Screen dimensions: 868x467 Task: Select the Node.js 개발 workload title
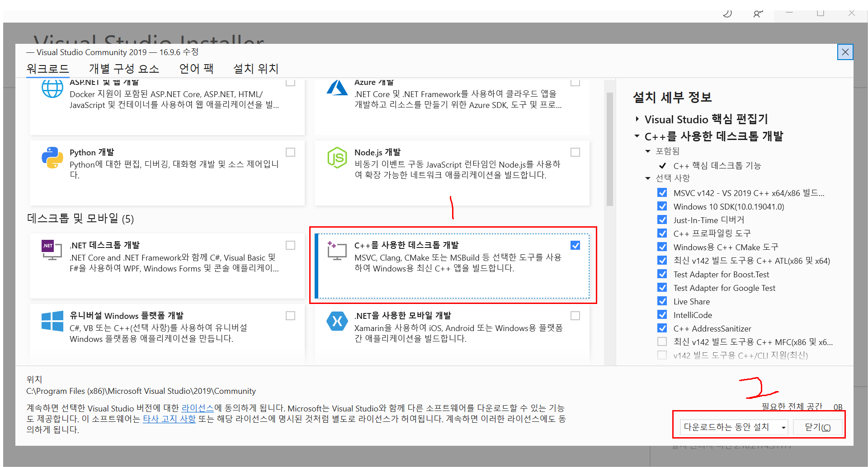pos(377,152)
